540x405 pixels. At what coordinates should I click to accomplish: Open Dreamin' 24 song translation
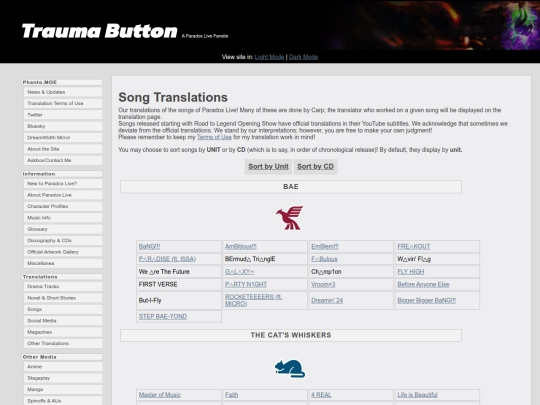pos(327,300)
